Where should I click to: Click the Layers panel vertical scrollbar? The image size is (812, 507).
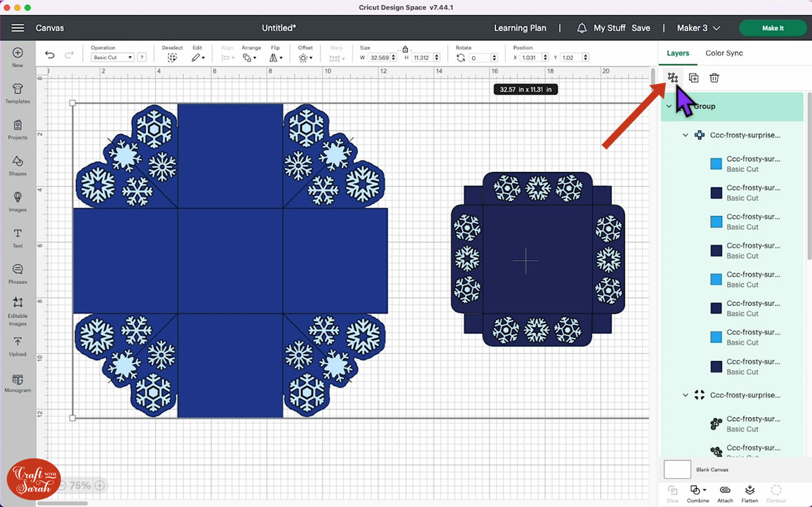809,176
